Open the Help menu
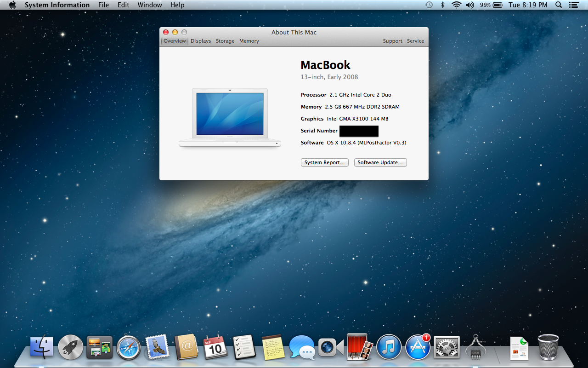This screenshot has width=588, height=368. click(x=177, y=5)
